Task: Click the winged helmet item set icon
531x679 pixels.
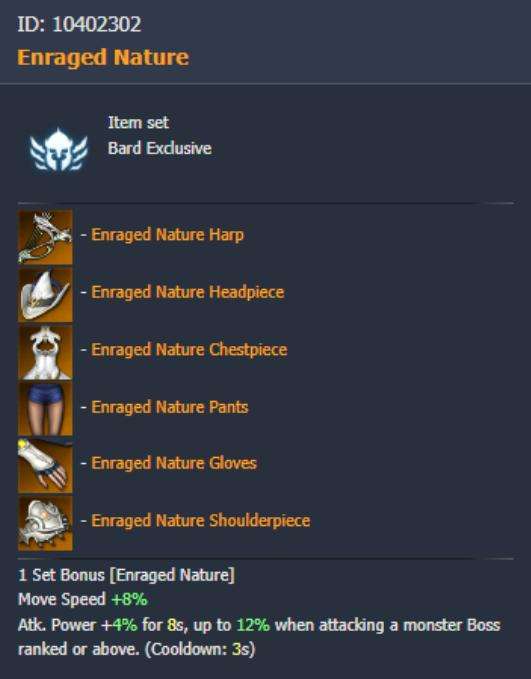Action: pos(58,149)
